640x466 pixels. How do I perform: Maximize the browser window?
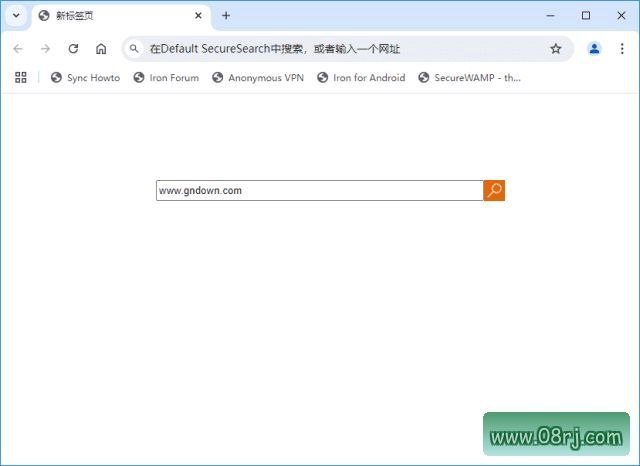pyautogui.click(x=586, y=16)
